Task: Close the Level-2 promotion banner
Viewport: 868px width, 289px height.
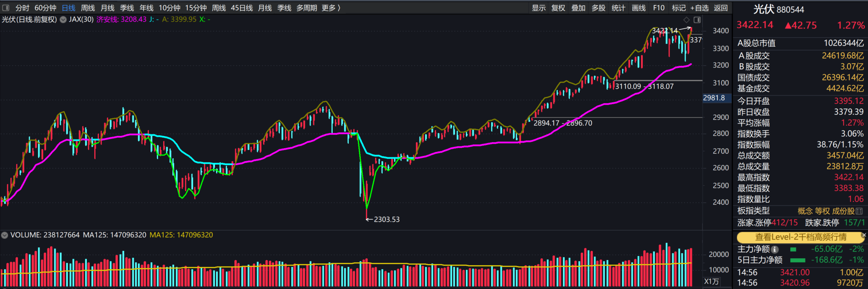Action: pyautogui.click(x=863, y=235)
